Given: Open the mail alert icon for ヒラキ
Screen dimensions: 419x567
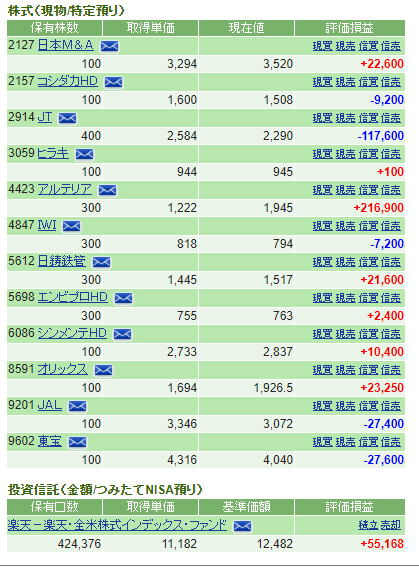Looking at the screenshot, I should coord(84,154).
